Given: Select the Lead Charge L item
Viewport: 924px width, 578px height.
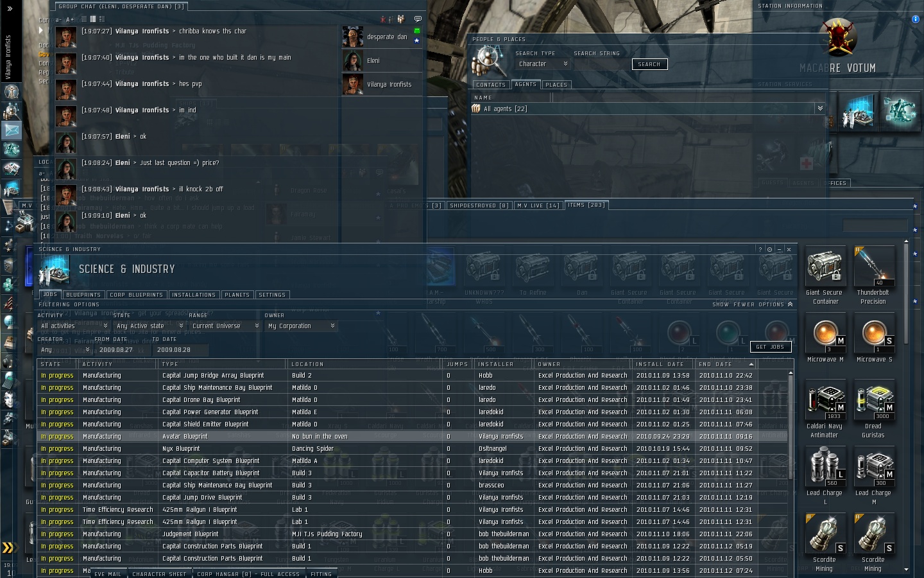Looking at the screenshot, I should pos(825,475).
